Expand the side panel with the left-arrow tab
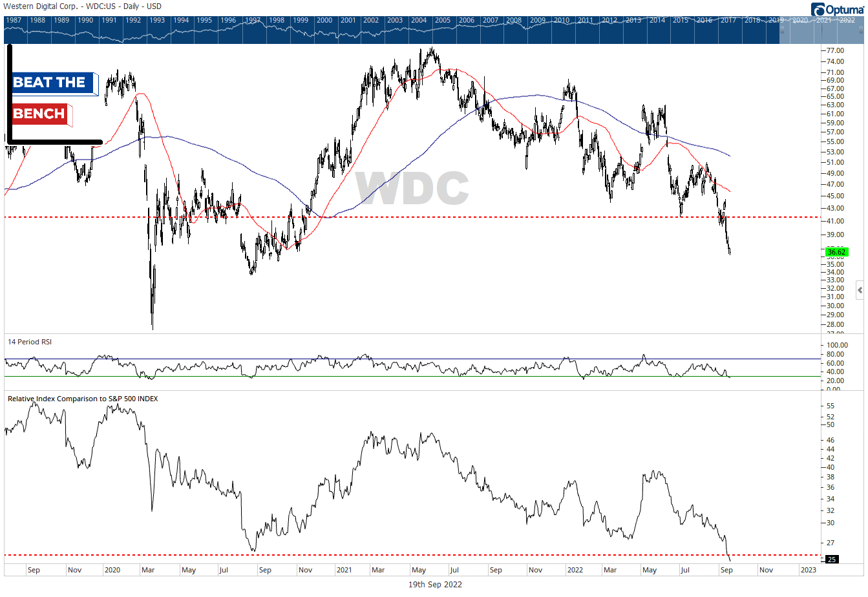The image size is (868, 597). (x=860, y=290)
